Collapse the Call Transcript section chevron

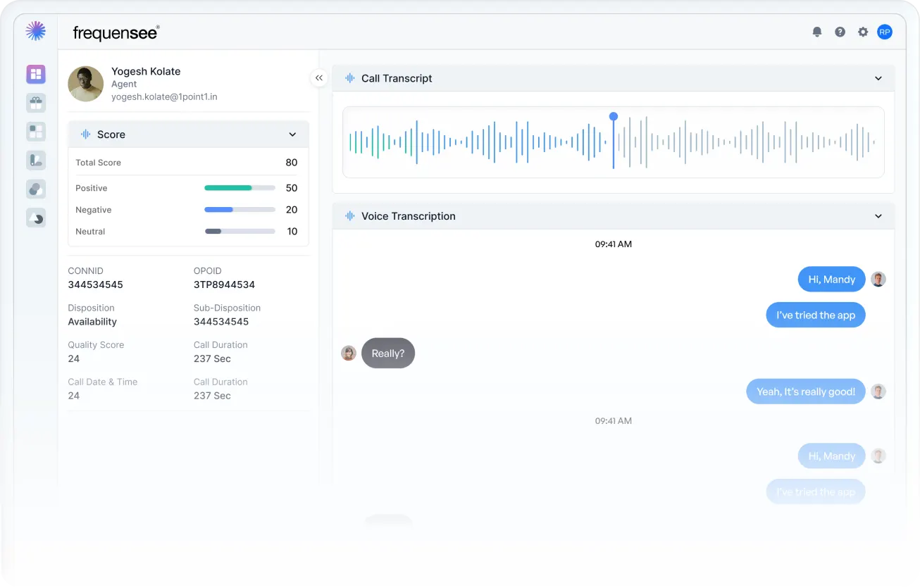click(x=878, y=78)
